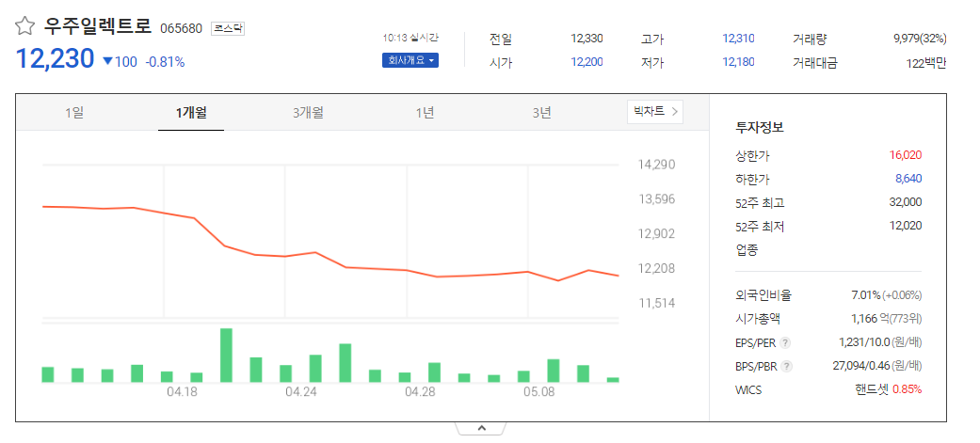Click the 11,514 price axis label
The width and height of the screenshot is (980, 443).
click(656, 303)
